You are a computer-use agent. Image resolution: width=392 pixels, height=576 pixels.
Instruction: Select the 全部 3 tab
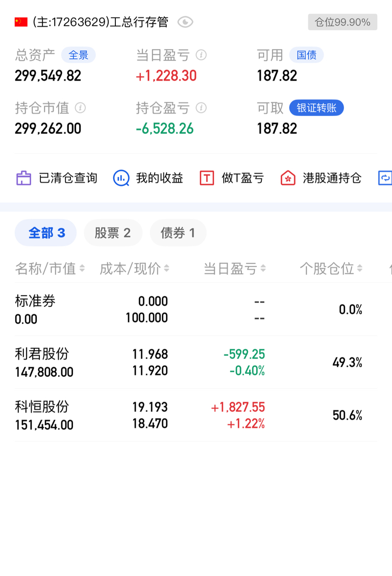(46, 233)
